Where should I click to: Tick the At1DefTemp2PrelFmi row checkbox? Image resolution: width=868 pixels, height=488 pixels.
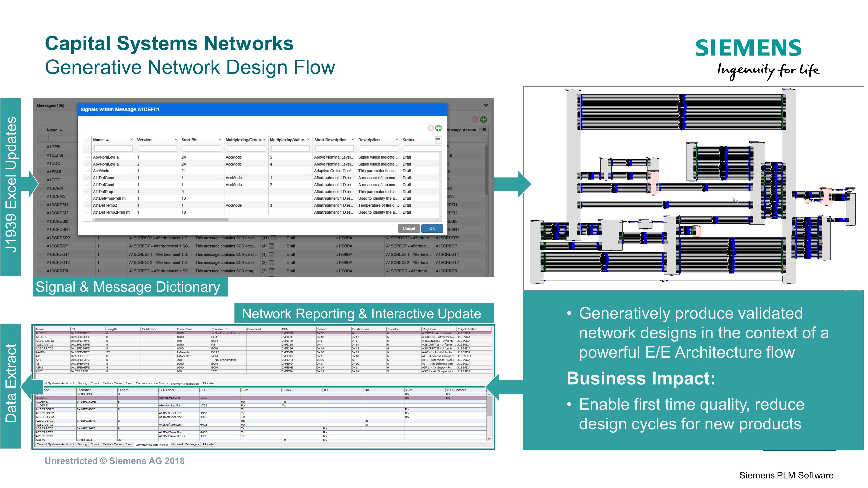coord(87,212)
